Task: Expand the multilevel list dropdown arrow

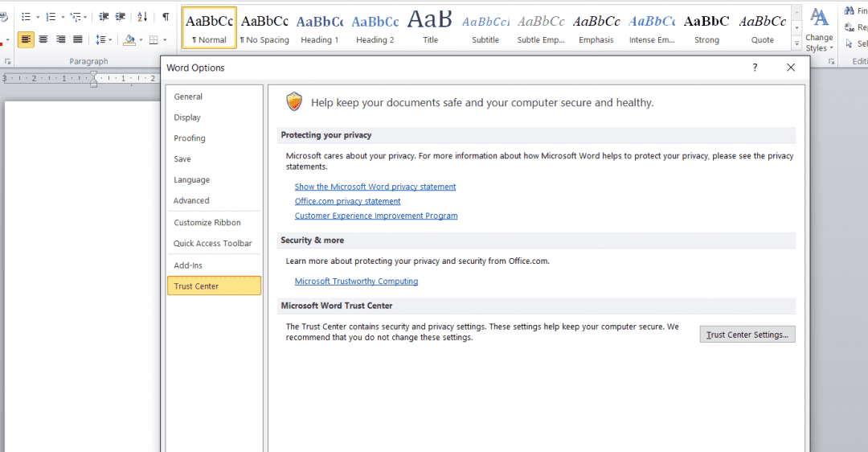Action: point(85,17)
